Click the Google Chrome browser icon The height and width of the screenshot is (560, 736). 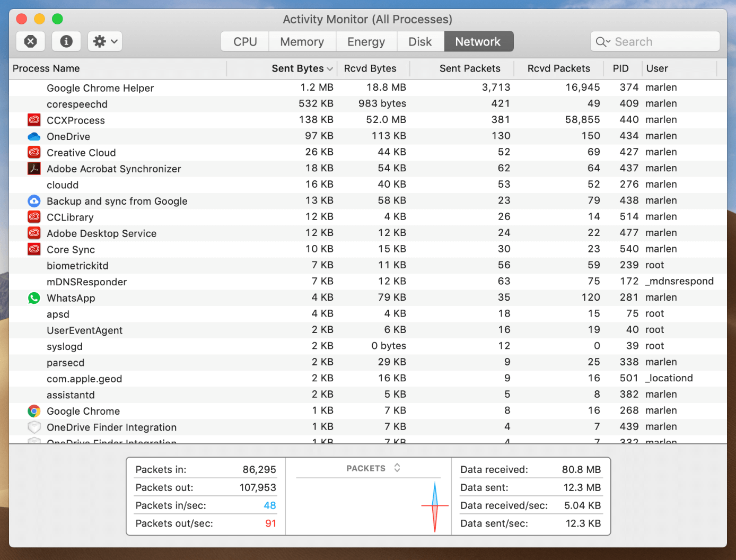33,410
